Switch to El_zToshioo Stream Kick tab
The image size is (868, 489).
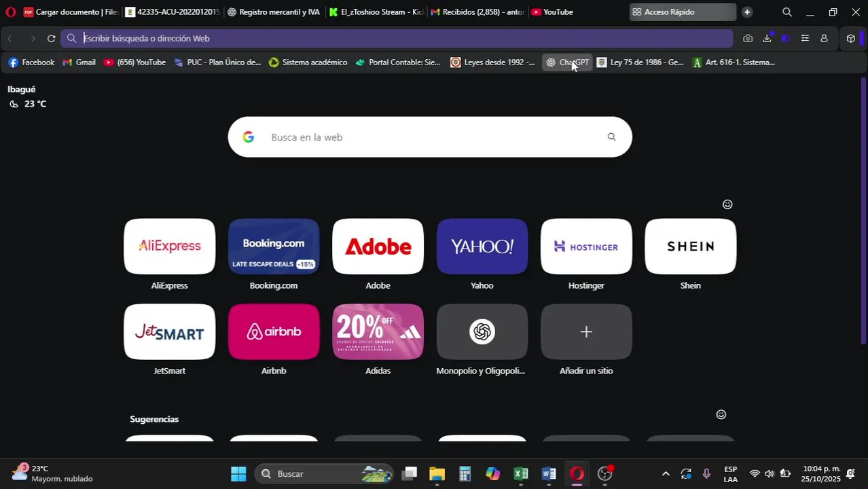pyautogui.click(x=376, y=12)
